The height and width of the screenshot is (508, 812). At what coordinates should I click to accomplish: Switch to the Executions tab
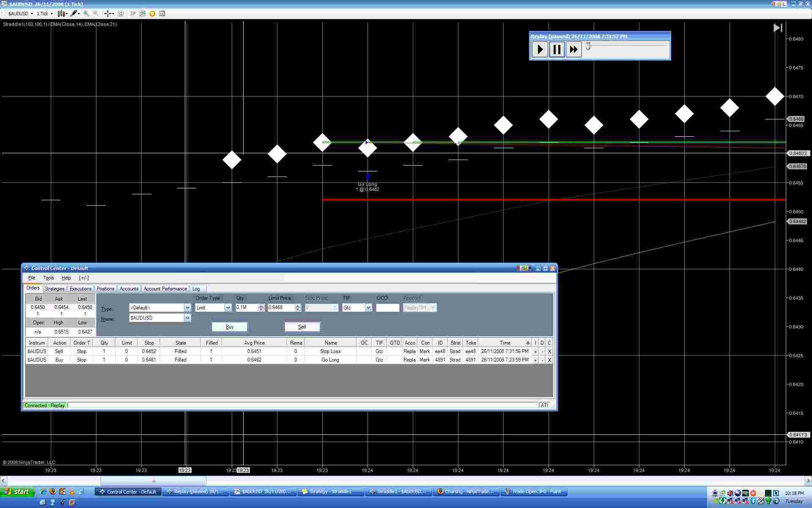(x=80, y=289)
